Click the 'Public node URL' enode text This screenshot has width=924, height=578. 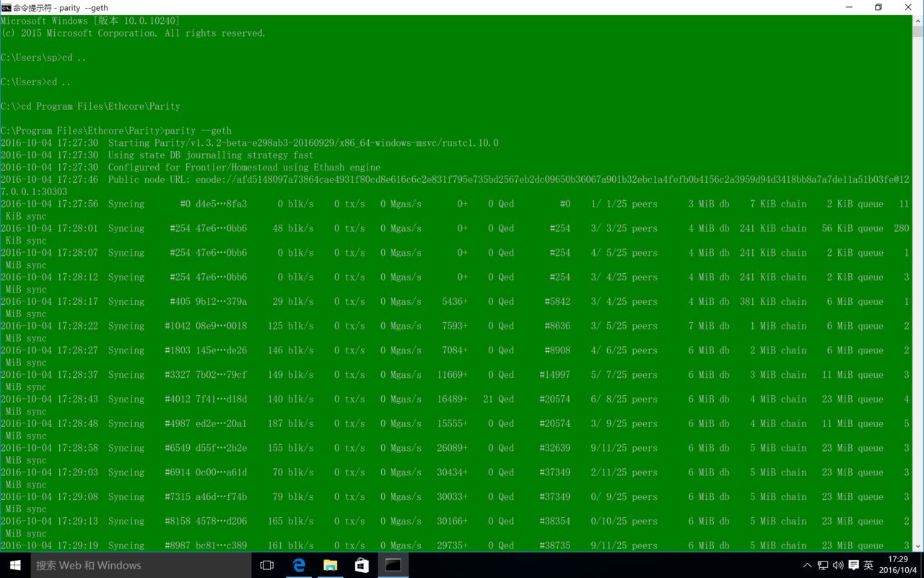pos(508,180)
